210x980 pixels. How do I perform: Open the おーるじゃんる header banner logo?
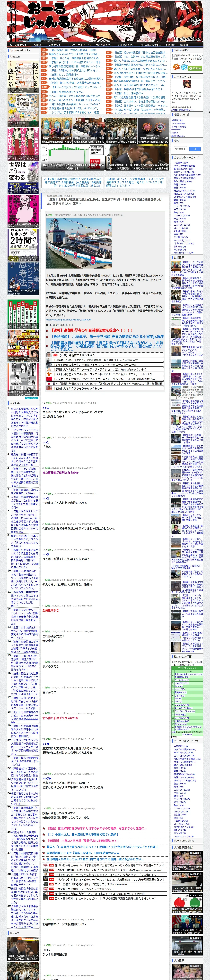click(x=105, y=21)
